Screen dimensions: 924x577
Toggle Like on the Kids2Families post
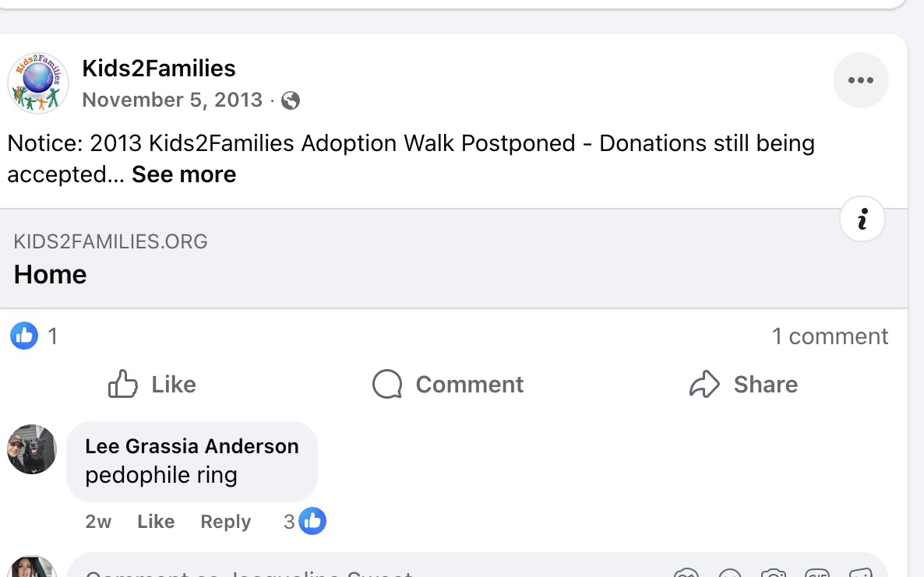(x=152, y=384)
